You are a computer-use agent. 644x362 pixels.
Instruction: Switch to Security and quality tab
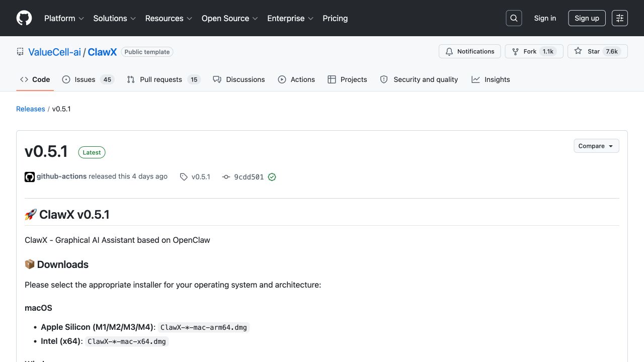(419, 79)
